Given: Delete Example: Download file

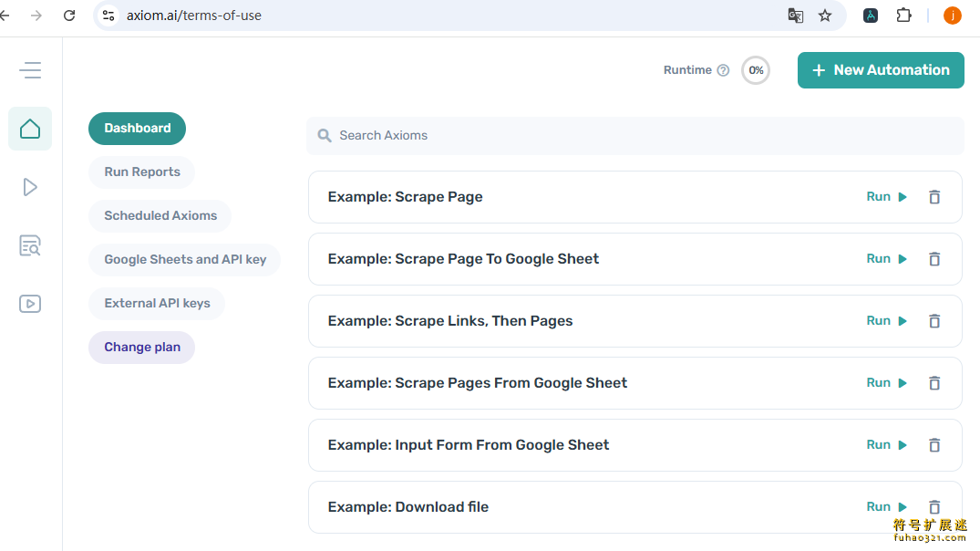Looking at the screenshot, I should 934,506.
